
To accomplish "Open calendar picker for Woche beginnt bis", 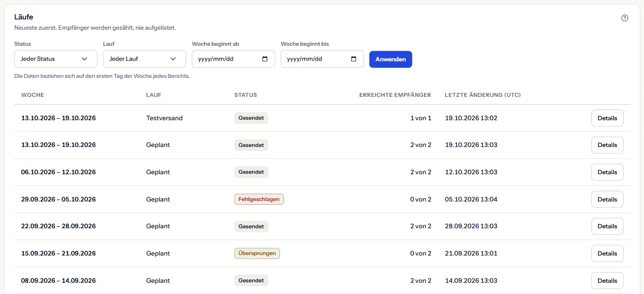I will point(354,59).
